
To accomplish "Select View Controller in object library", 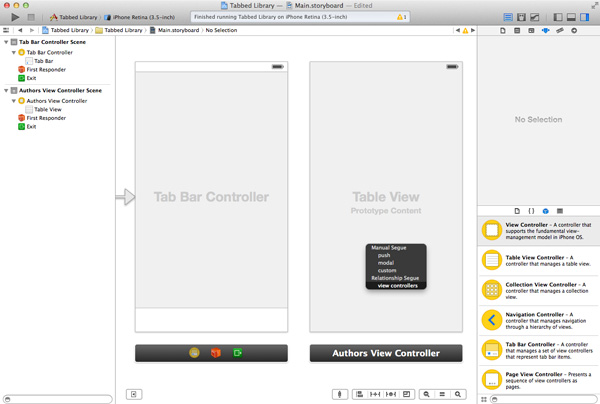I will pyautogui.click(x=539, y=231).
